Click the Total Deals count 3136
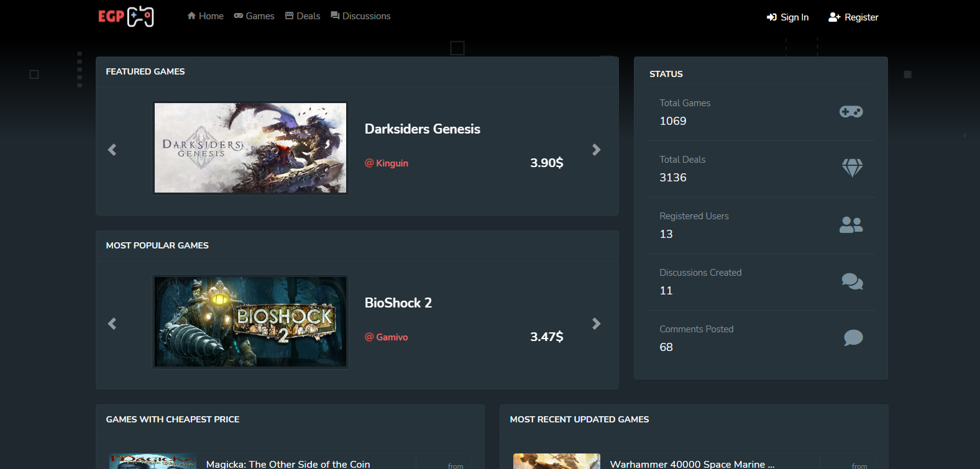The width and height of the screenshot is (980, 469). [x=673, y=178]
